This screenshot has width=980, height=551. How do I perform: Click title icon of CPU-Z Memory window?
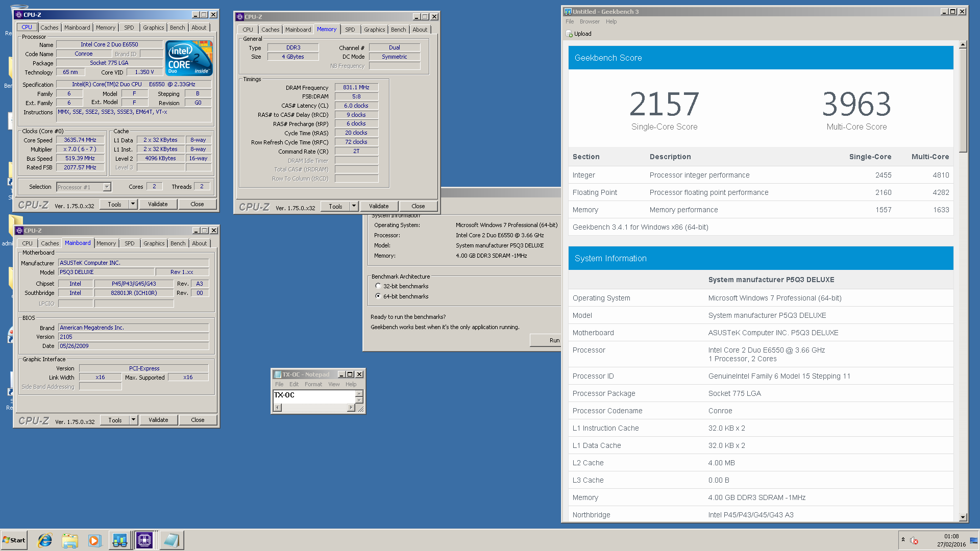pos(240,17)
